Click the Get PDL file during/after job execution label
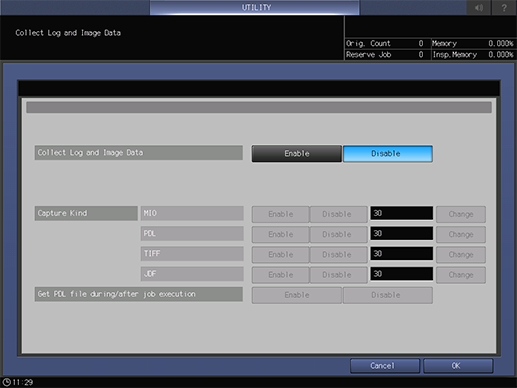Image resolution: width=517 pixels, height=388 pixels. pos(139,294)
